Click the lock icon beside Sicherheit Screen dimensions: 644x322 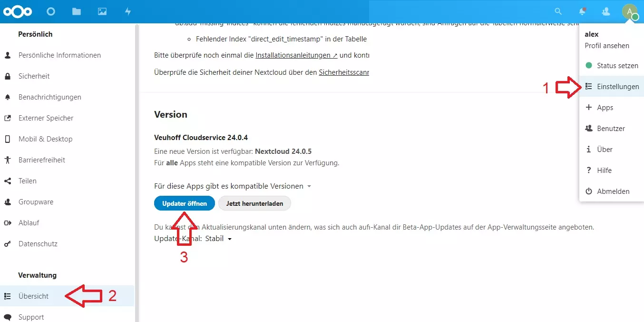(x=8, y=76)
